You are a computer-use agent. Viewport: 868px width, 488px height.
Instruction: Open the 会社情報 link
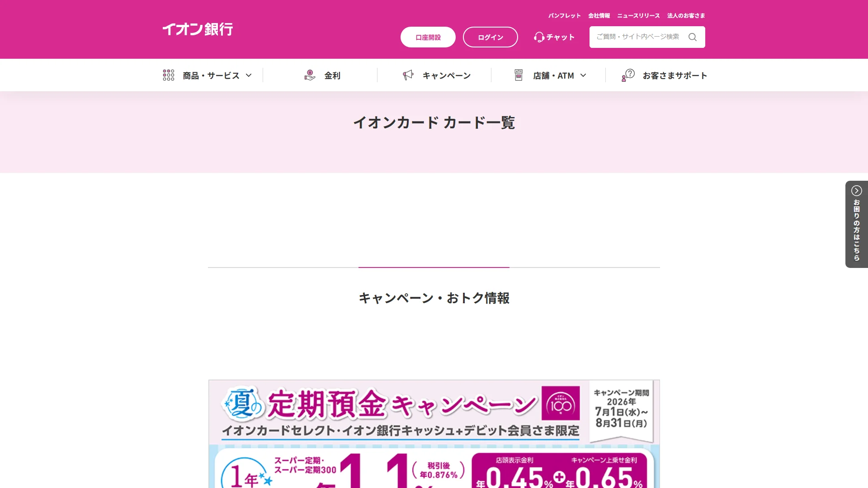coord(599,15)
